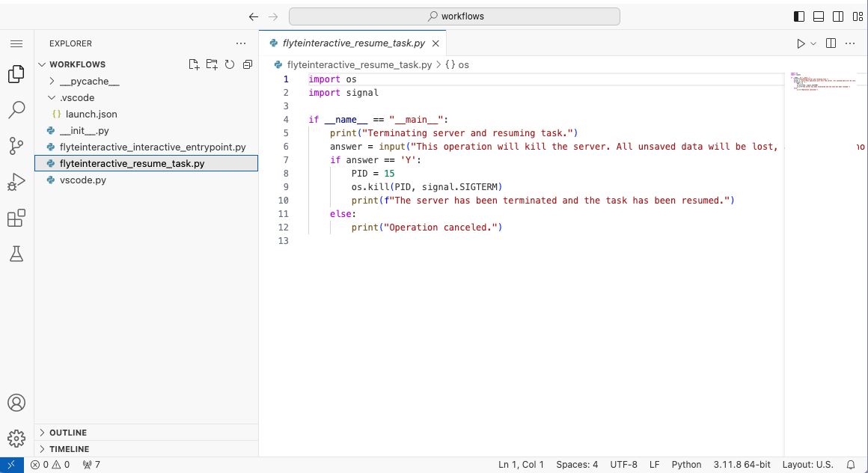The image size is (868, 473).
Task: Open the Search view in activity bar
Action: (x=16, y=110)
